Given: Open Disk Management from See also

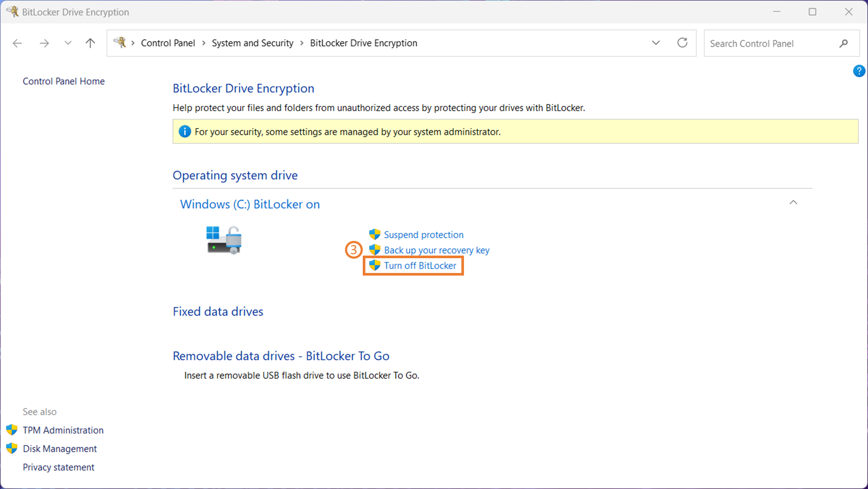Looking at the screenshot, I should (x=60, y=449).
